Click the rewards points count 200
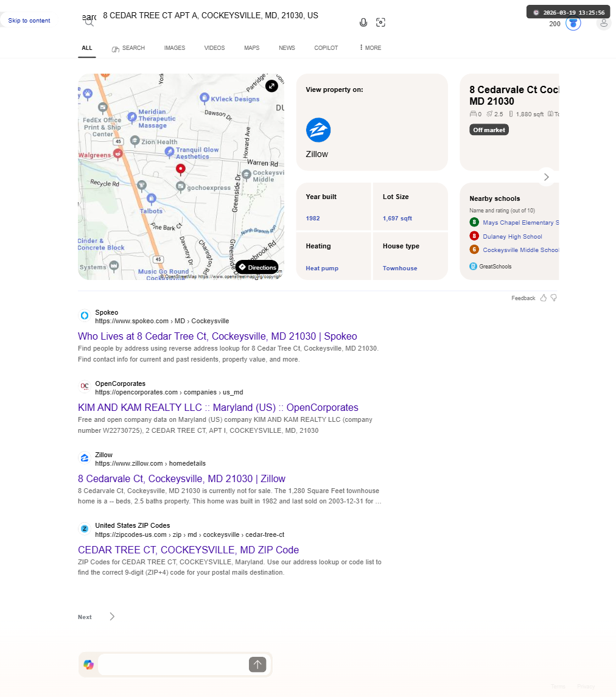 pyautogui.click(x=555, y=24)
